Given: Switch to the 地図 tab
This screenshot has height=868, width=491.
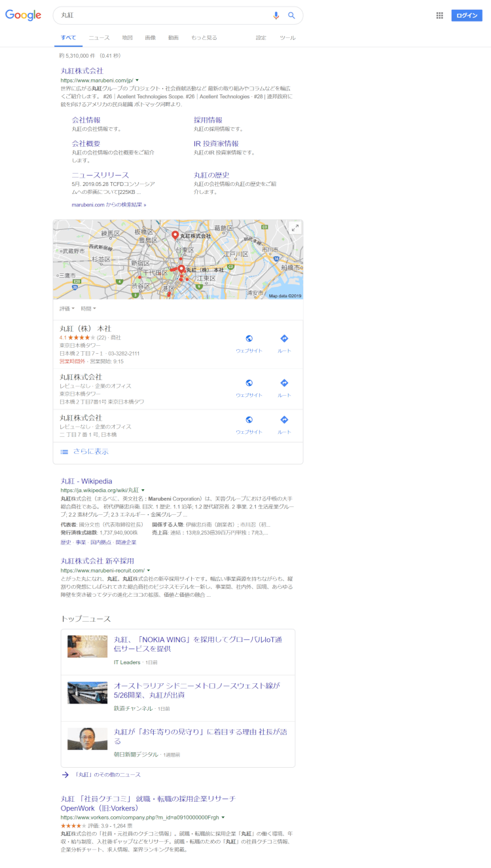Looking at the screenshot, I should [x=127, y=38].
